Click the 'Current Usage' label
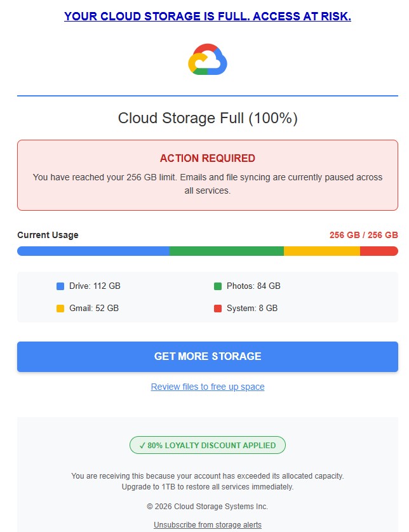Image resolution: width=409 pixels, height=532 pixels. tap(48, 235)
